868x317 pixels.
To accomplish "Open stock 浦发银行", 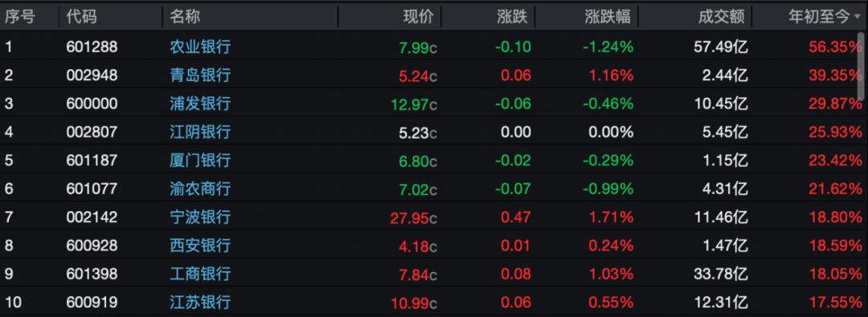I will click(200, 104).
